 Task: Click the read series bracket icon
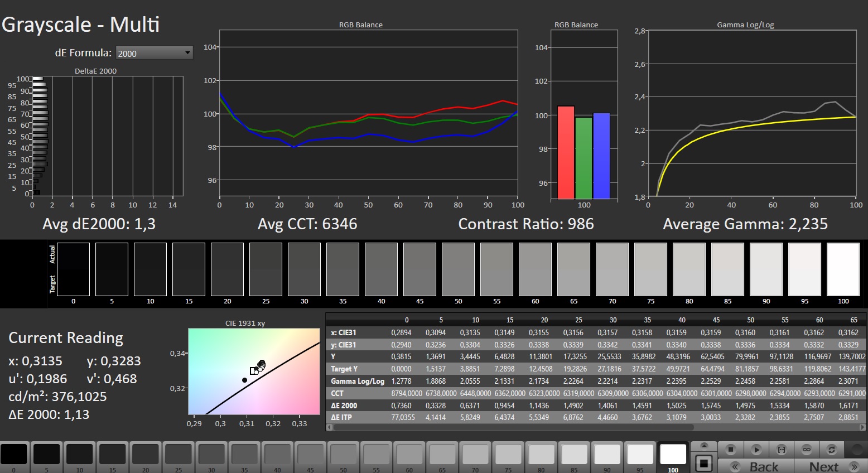coord(782,449)
